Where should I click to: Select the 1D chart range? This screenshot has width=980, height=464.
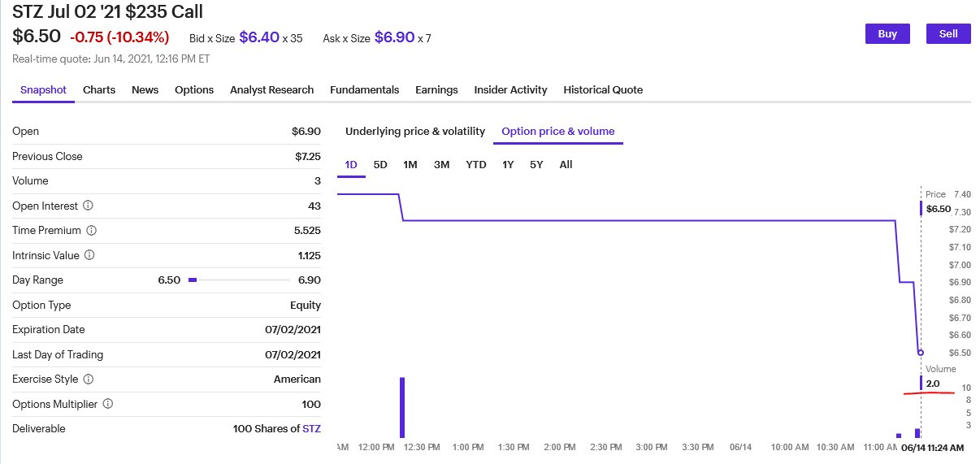click(x=351, y=165)
